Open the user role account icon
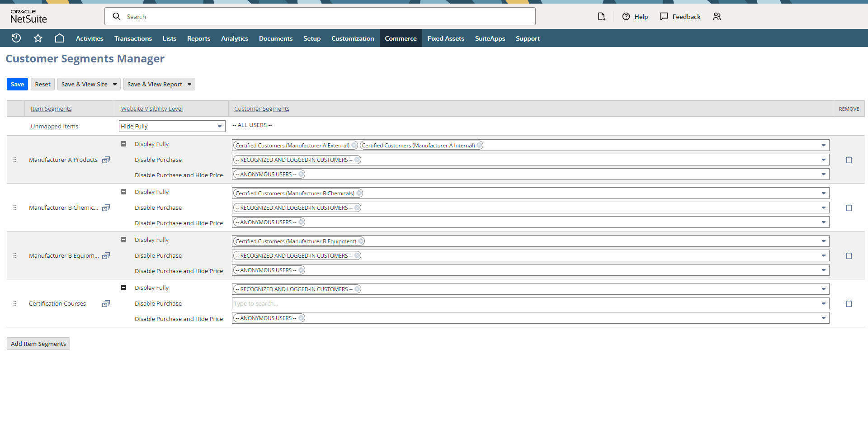Image resolution: width=868 pixels, height=425 pixels. (x=717, y=17)
